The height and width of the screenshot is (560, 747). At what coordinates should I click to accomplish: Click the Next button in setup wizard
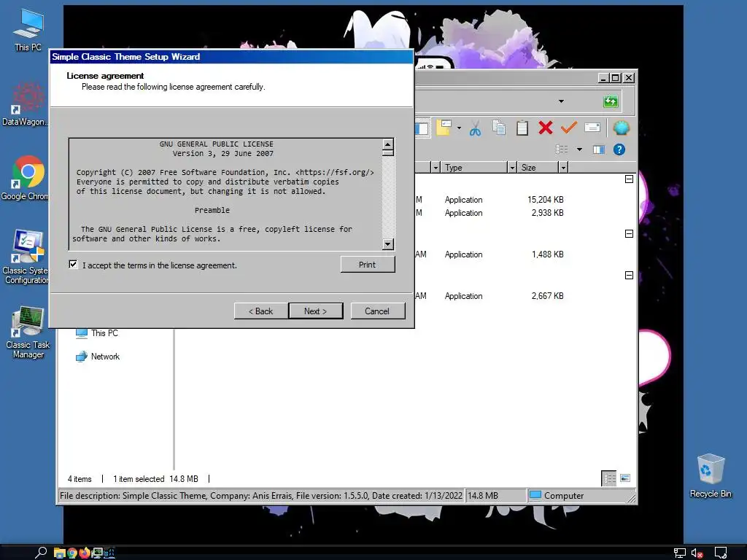[x=315, y=311]
